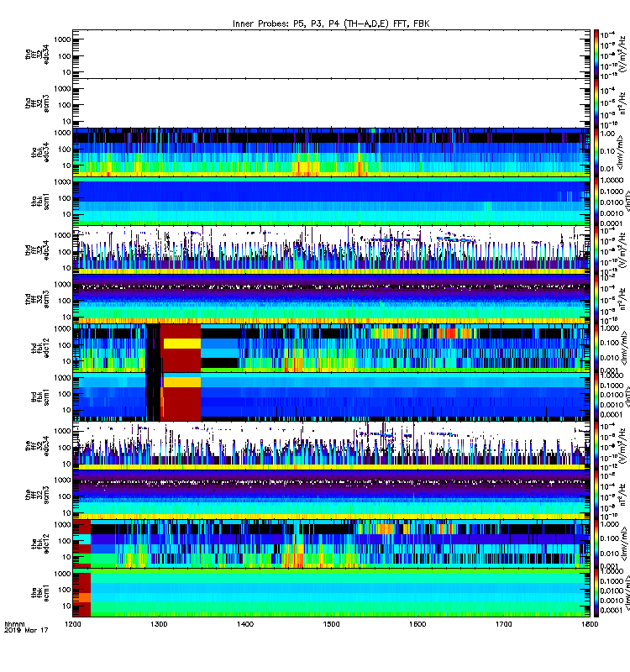Click the 'thd fff 32 edc34' panel label

37,249
